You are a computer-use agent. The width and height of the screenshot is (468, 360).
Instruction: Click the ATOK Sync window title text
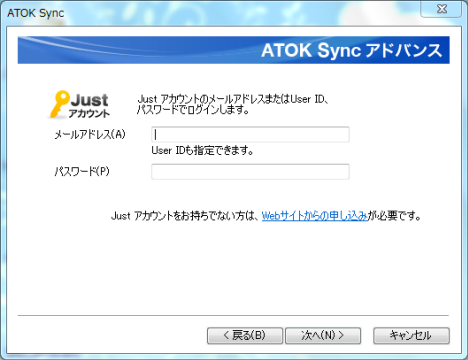click(36, 13)
